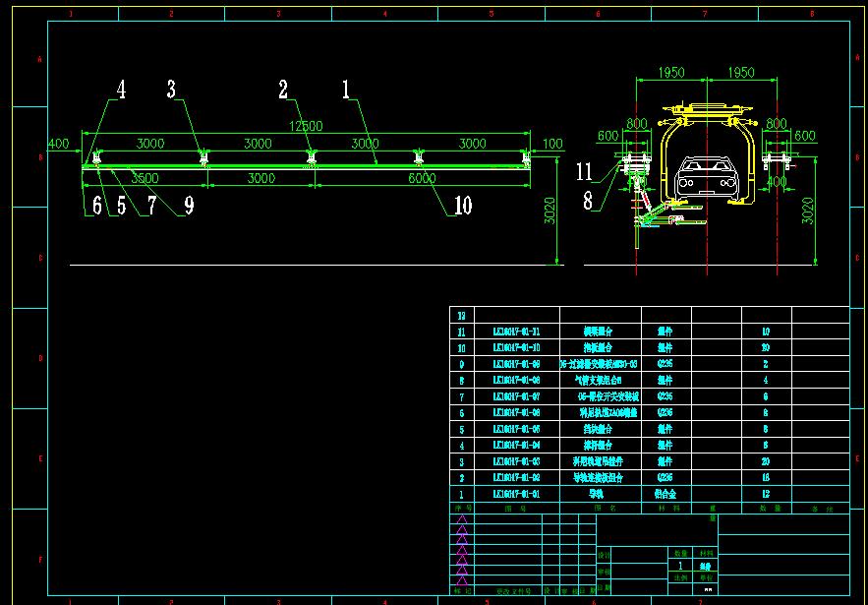Select callout number 8 beside the car section
This screenshot has height=605, width=868.
pos(588,201)
